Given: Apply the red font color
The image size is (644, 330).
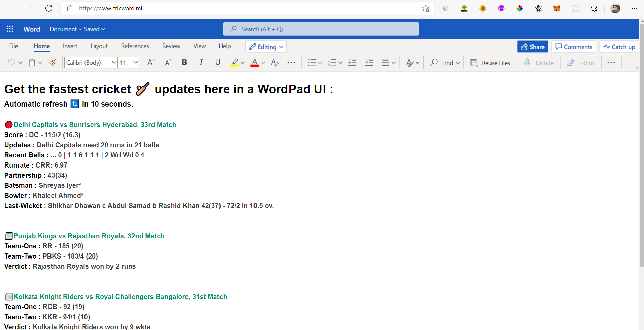Looking at the screenshot, I should pyautogui.click(x=255, y=63).
